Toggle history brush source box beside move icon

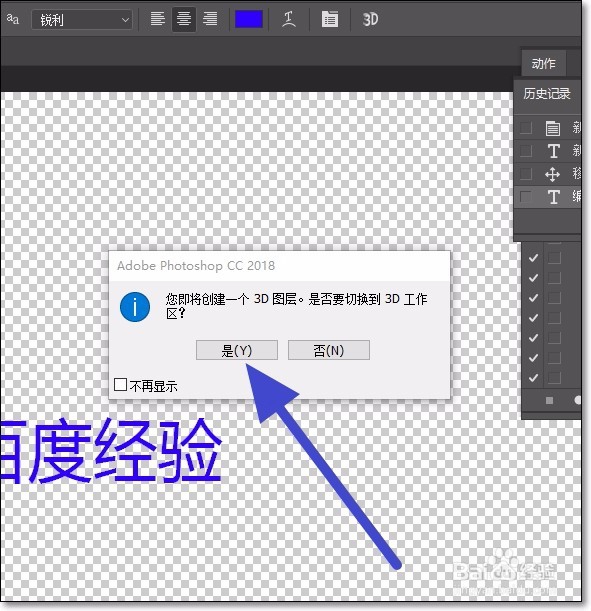pos(526,174)
